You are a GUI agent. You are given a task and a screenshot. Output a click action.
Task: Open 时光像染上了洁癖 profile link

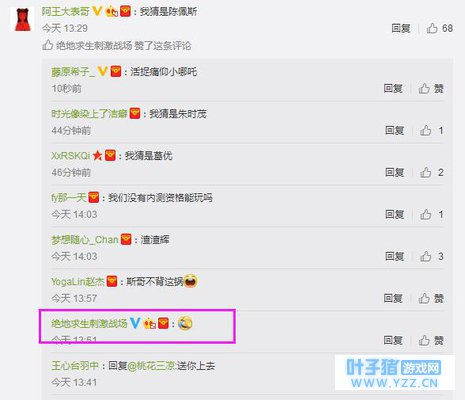coord(89,114)
